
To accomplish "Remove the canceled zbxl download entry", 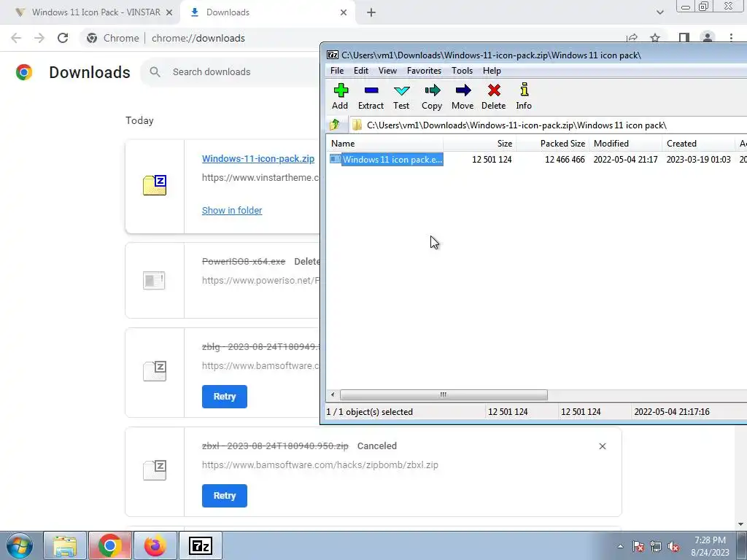I will tap(602, 446).
